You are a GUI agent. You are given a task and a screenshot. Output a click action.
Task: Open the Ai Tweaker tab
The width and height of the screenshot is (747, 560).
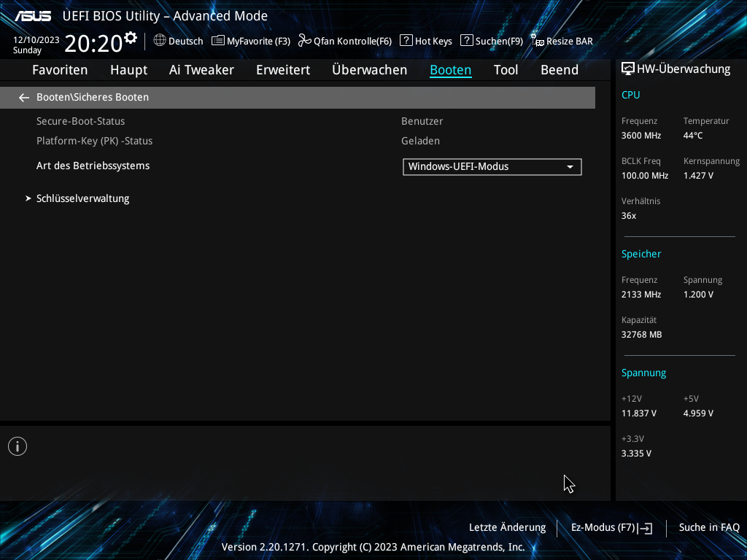[x=201, y=70]
